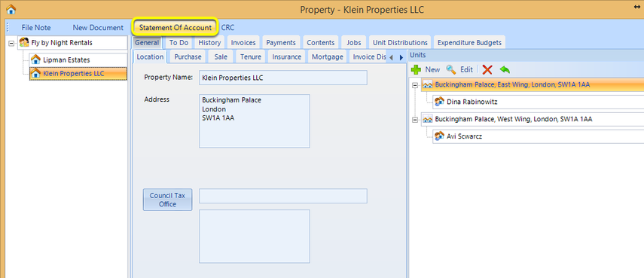This screenshot has height=278, width=644.
Task: Open the Jobs tab
Action: [353, 42]
